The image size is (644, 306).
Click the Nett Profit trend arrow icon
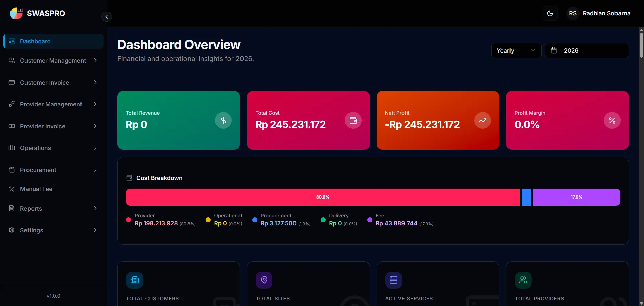[x=483, y=120]
